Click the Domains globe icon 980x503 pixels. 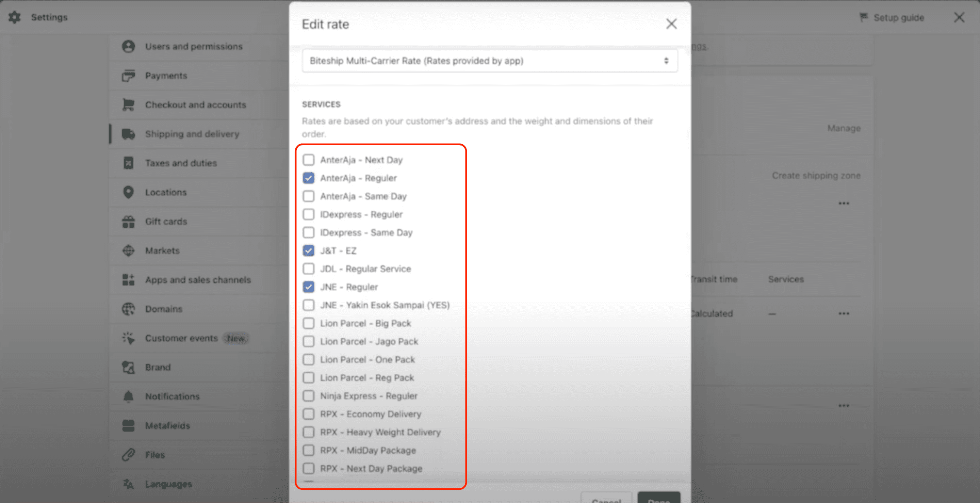(129, 309)
